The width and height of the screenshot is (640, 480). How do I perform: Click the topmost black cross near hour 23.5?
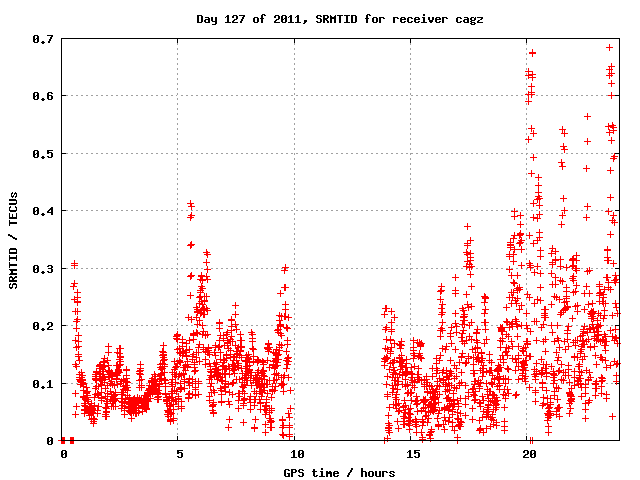coord(609,47)
